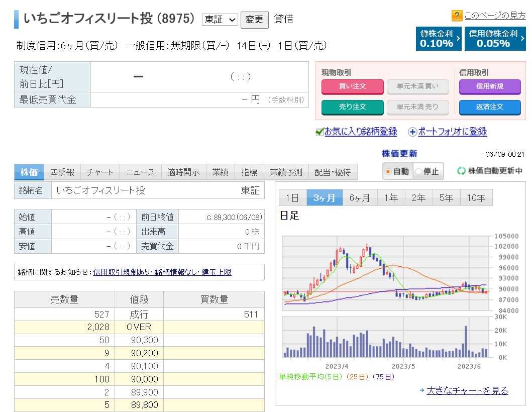The height and width of the screenshot is (412, 532).
Task: Open the 東証 market dropdown
Action: pos(219,20)
